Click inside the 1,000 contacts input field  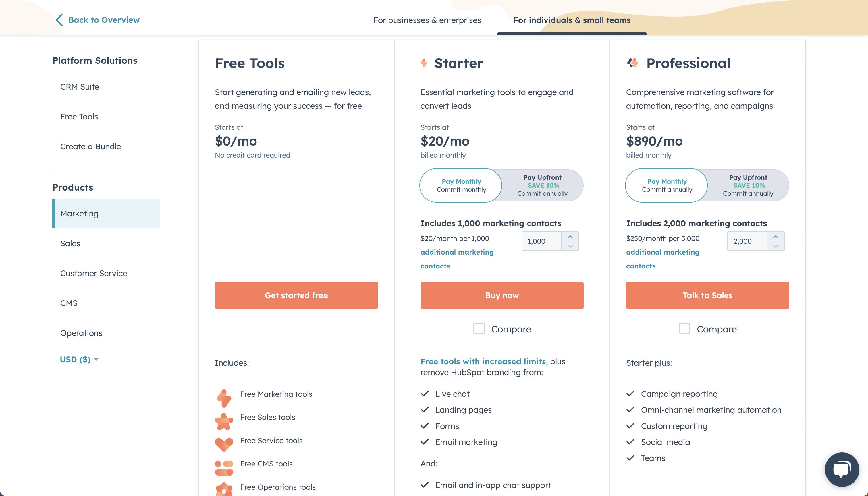pyautogui.click(x=541, y=241)
